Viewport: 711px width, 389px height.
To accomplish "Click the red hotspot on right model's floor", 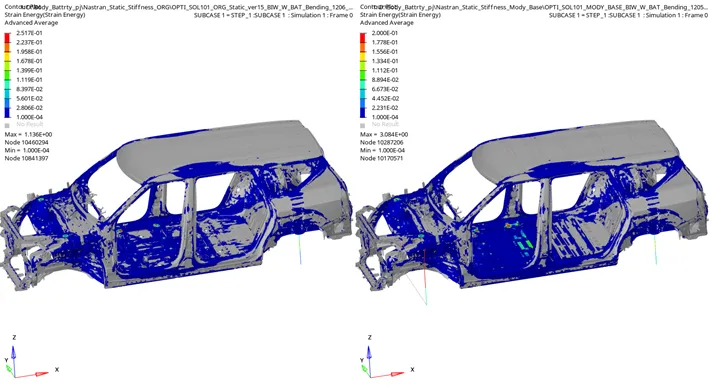I will [x=509, y=225].
